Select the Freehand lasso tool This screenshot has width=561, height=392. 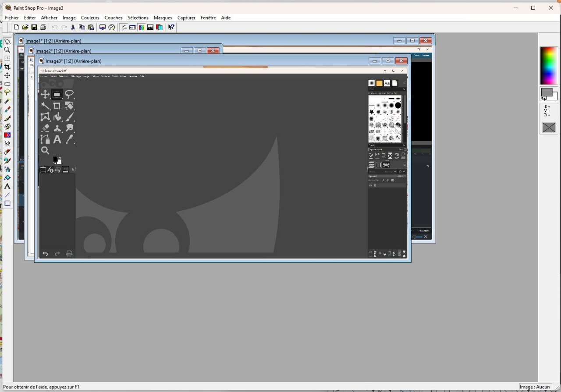(x=7, y=92)
